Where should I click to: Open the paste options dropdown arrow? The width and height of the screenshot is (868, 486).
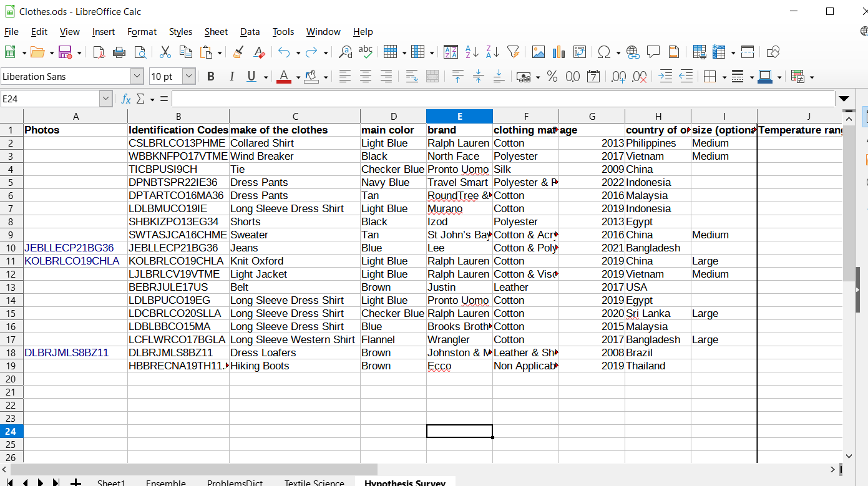[219, 52]
